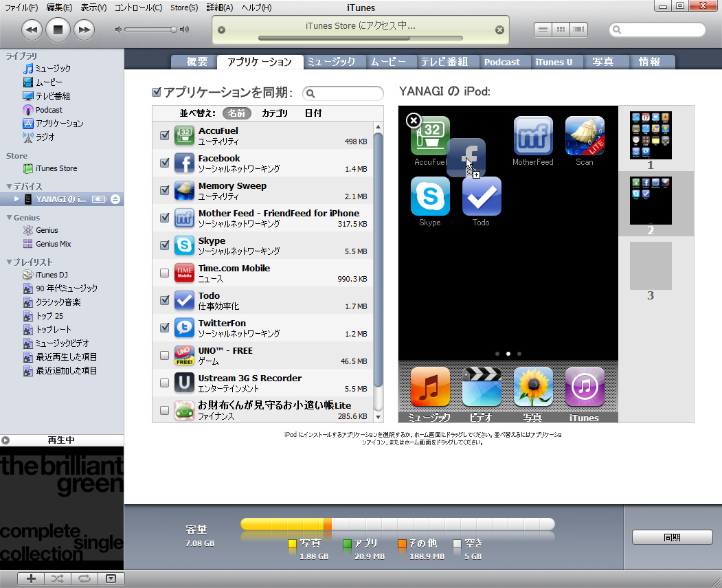Click the アプリ green capacity swatch
Image resolution: width=722 pixels, height=588 pixels.
pos(347,544)
